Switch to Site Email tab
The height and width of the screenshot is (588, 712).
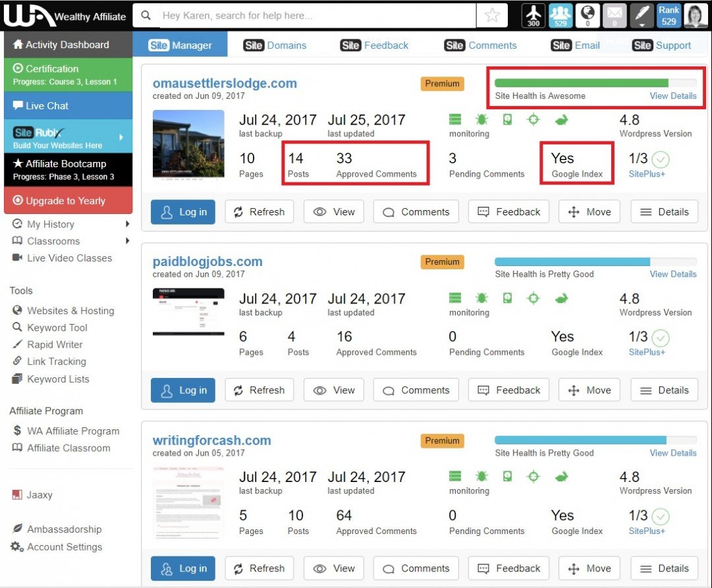[x=575, y=45]
